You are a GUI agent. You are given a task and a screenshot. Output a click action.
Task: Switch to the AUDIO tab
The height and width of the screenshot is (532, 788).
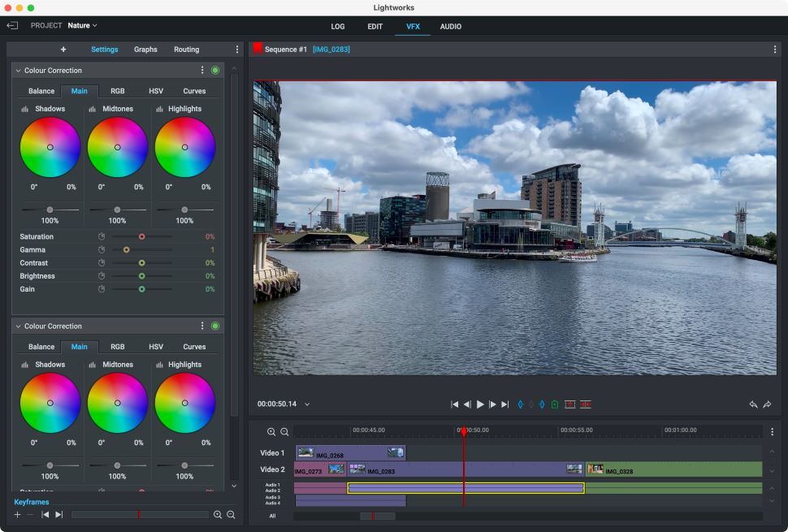[451, 26]
